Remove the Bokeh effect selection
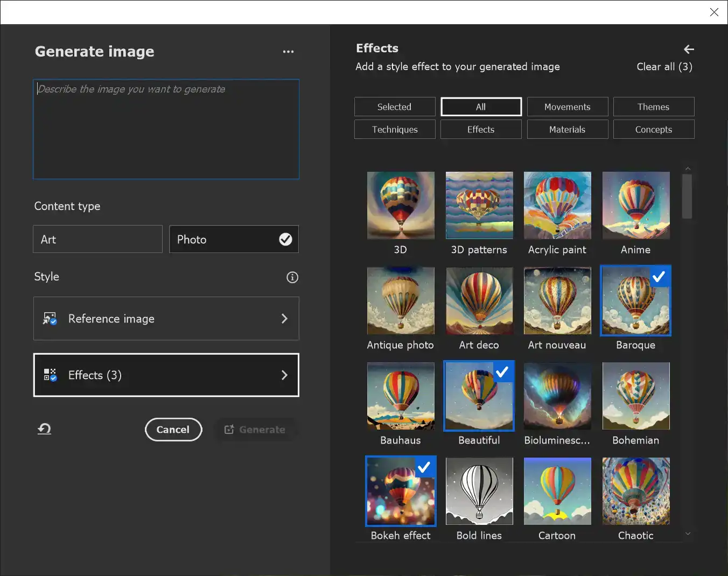Viewport: 728px width, 576px height. [x=424, y=467]
